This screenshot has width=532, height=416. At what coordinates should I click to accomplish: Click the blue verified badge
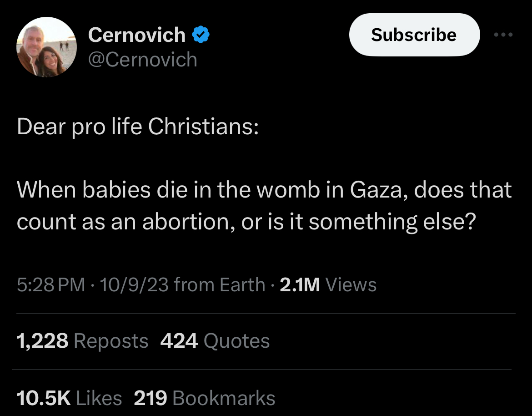pyautogui.click(x=201, y=34)
